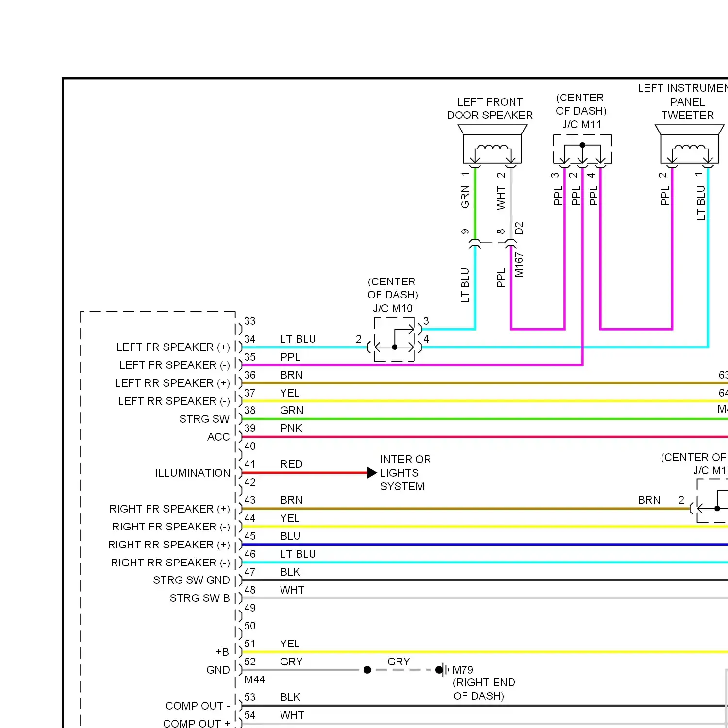
Task: Click the 'ACC' terminal label
Action: 218,437
